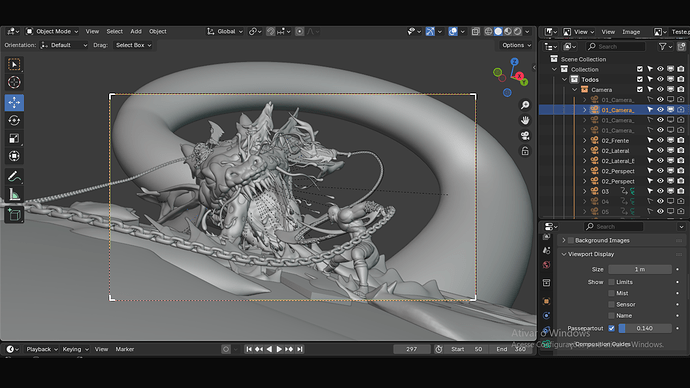
Task: Toggle viewport gizmos icon
Action: (430, 32)
